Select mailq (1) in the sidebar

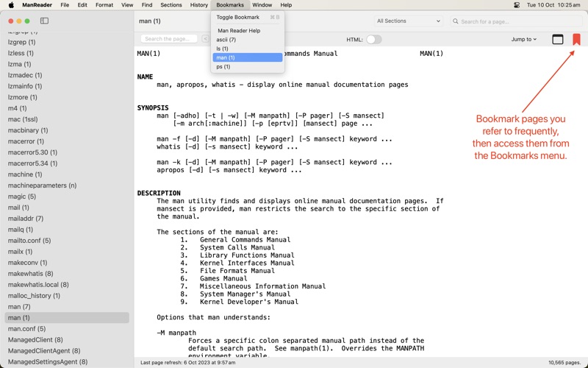click(67, 230)
